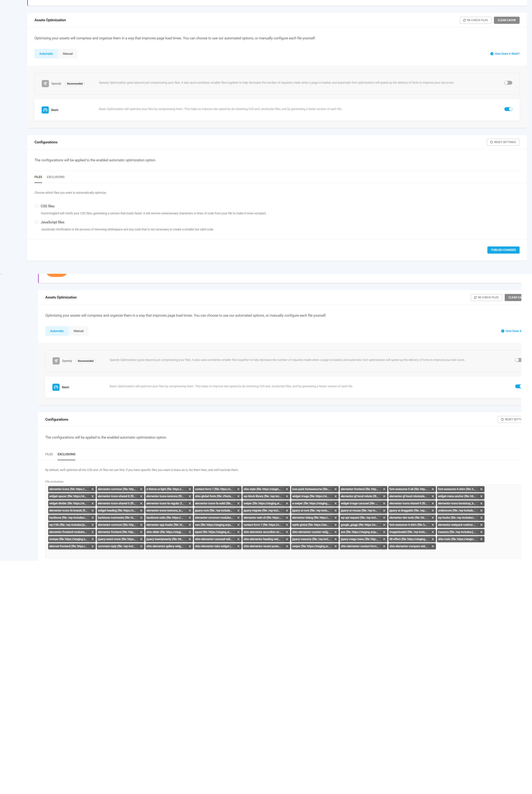Click the cut-off Clear Cache button in lower panel
The image size is (532, 794).
point(513,297)
